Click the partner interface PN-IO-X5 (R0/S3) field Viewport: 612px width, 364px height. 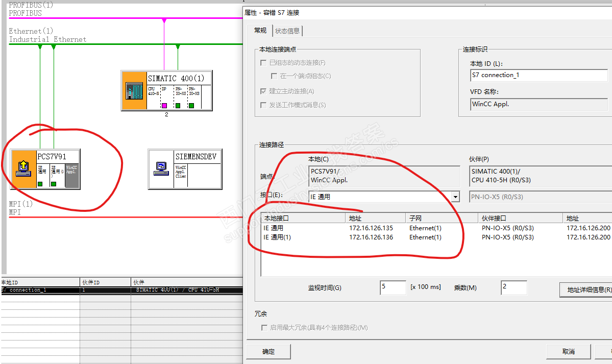[541, 197]
